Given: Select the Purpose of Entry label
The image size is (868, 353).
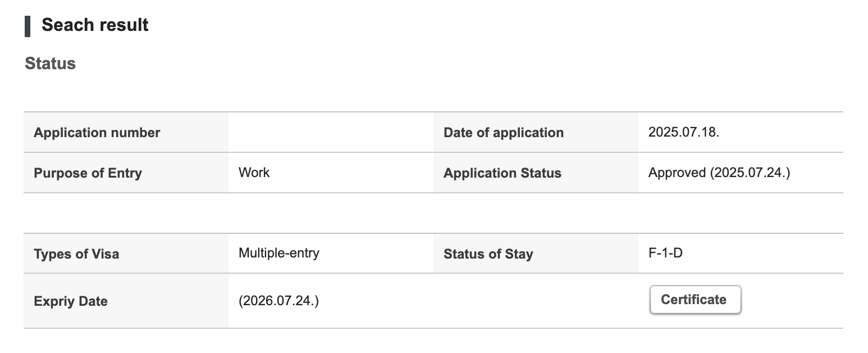Looking at the screenshot, I should [88, 173].
